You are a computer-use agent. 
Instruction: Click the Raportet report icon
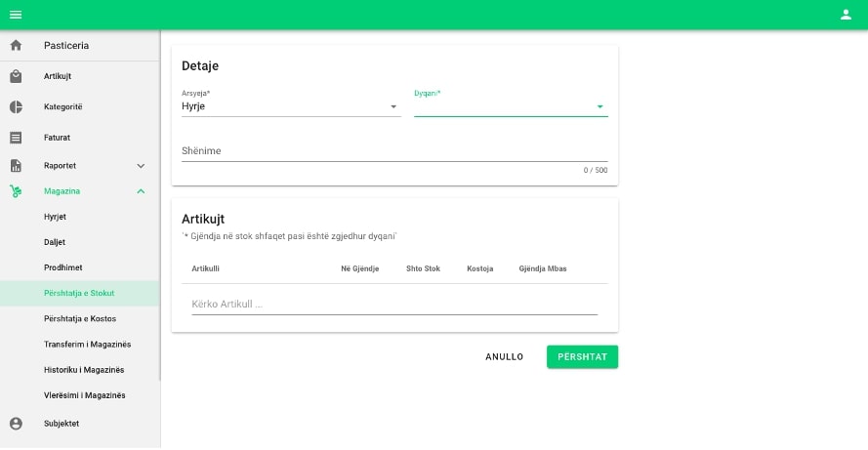[16, 166]
